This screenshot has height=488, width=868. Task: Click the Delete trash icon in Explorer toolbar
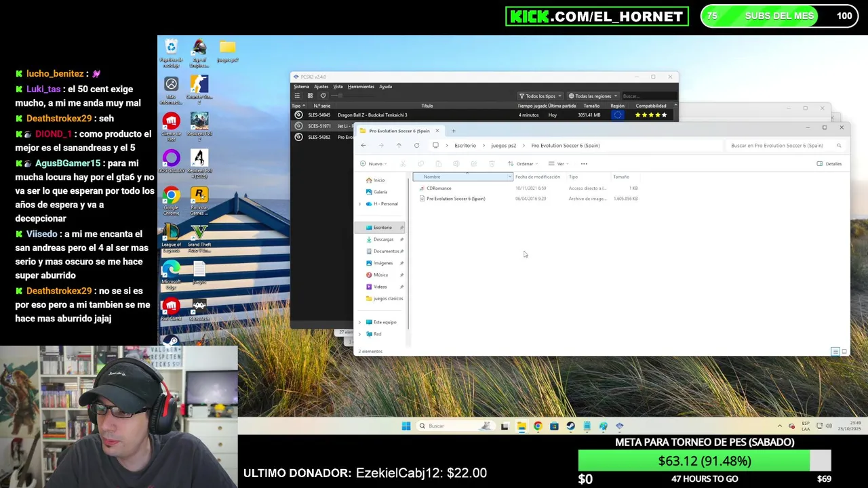point(492,163)
